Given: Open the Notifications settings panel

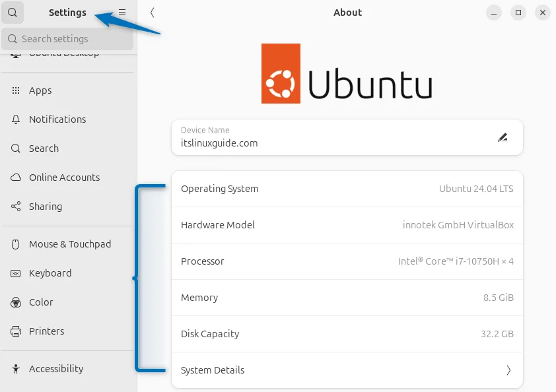Looking at the screenshot, I should (67, 119).
